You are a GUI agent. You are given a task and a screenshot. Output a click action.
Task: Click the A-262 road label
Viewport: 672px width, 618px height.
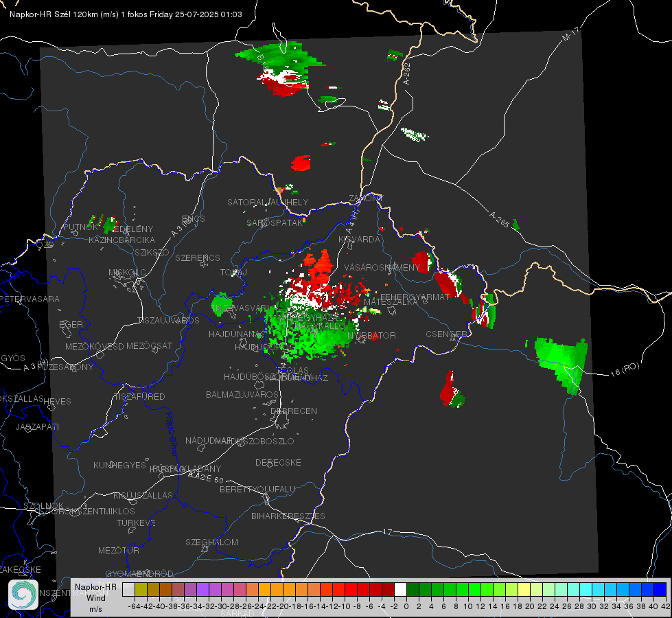coord(407,73)
